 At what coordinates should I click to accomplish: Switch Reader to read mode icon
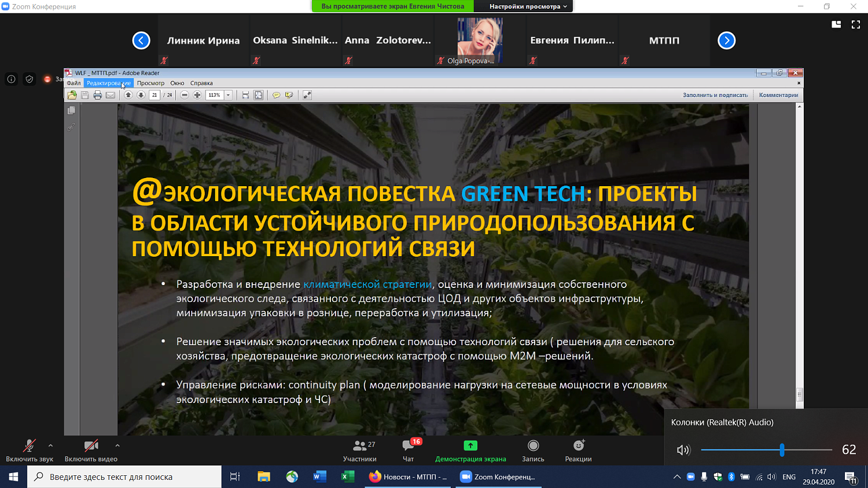[x=307, y=95]
